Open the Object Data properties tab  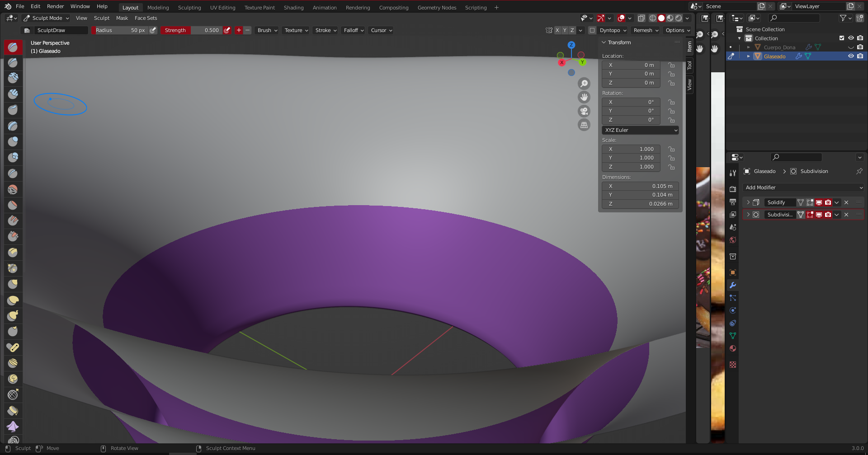733,336
